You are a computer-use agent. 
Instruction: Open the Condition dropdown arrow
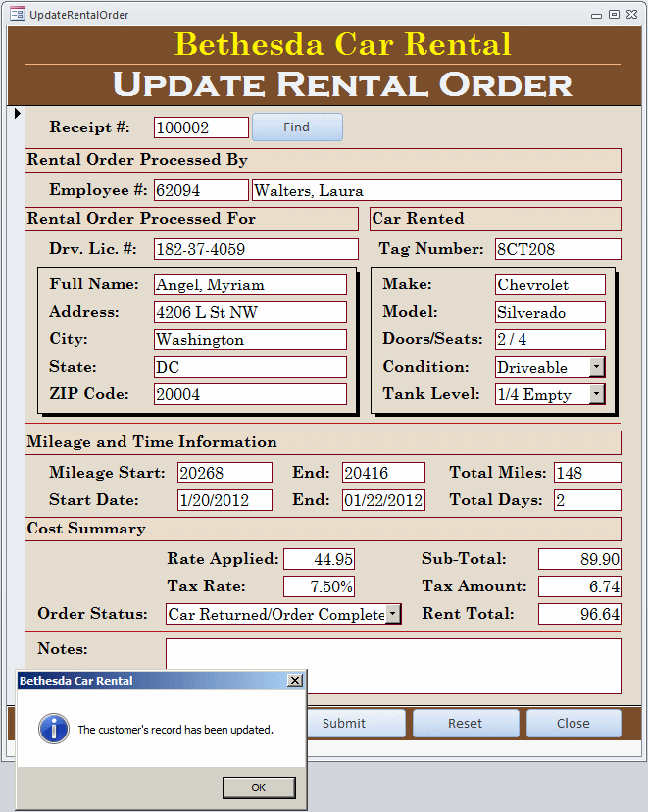(x=597, y=367)
